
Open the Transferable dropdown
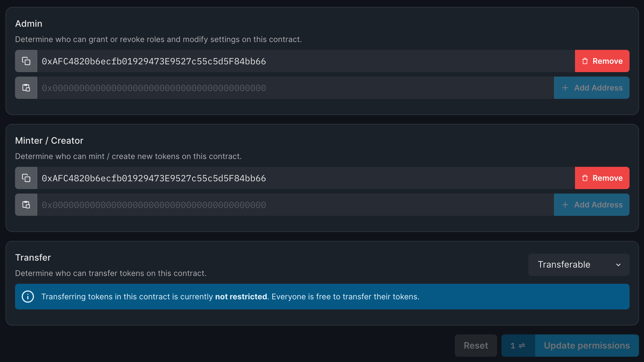point(578,265)
